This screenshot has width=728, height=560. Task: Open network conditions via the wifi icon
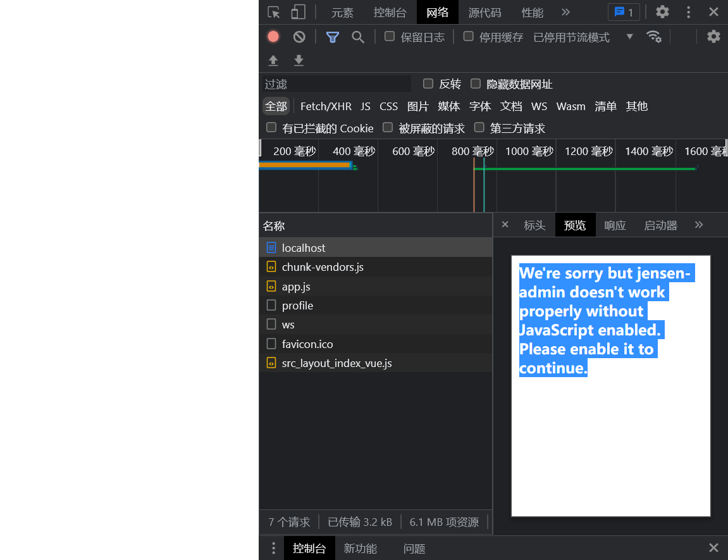pyautogui.click(x=654, y=36)
